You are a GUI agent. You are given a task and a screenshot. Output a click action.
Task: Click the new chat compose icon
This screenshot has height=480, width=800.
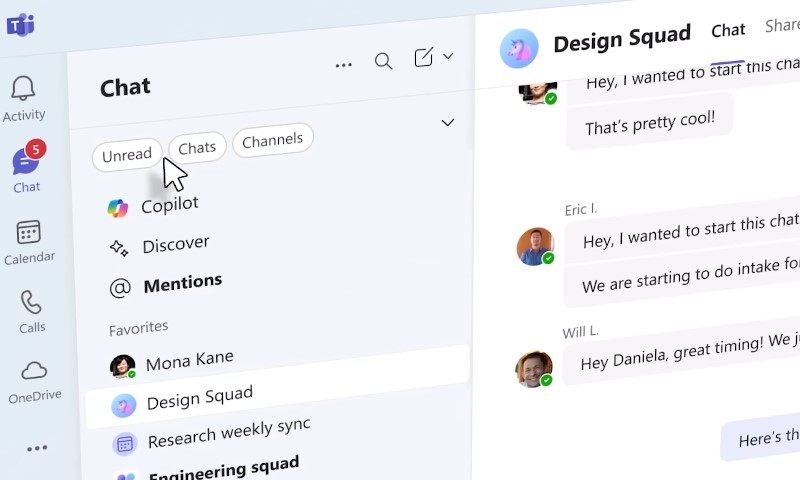pyautogui.click(x=424, y=58)
